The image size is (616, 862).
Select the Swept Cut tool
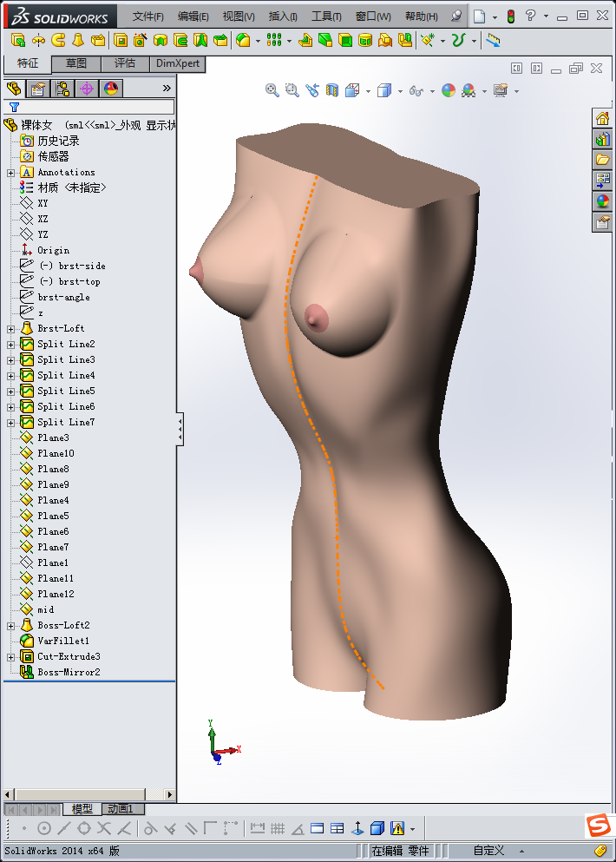(x=180, y=40)
